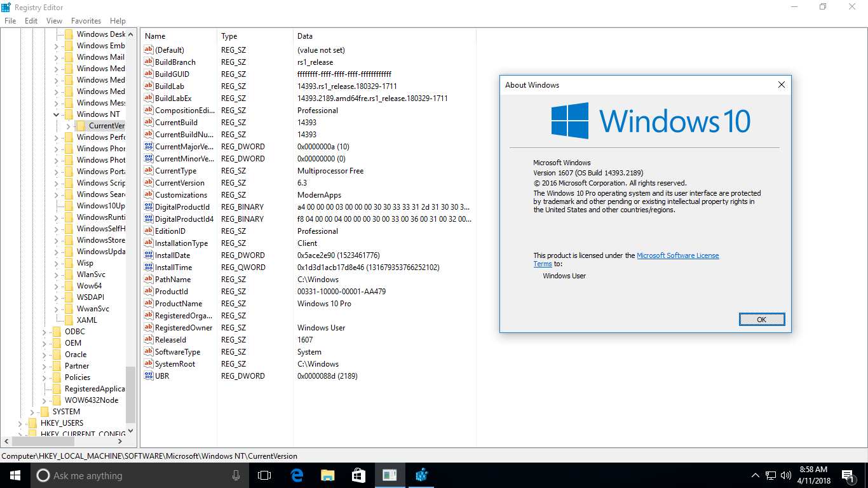Click the (Default) value icon

pyautogui.click(x=149, y=50)
